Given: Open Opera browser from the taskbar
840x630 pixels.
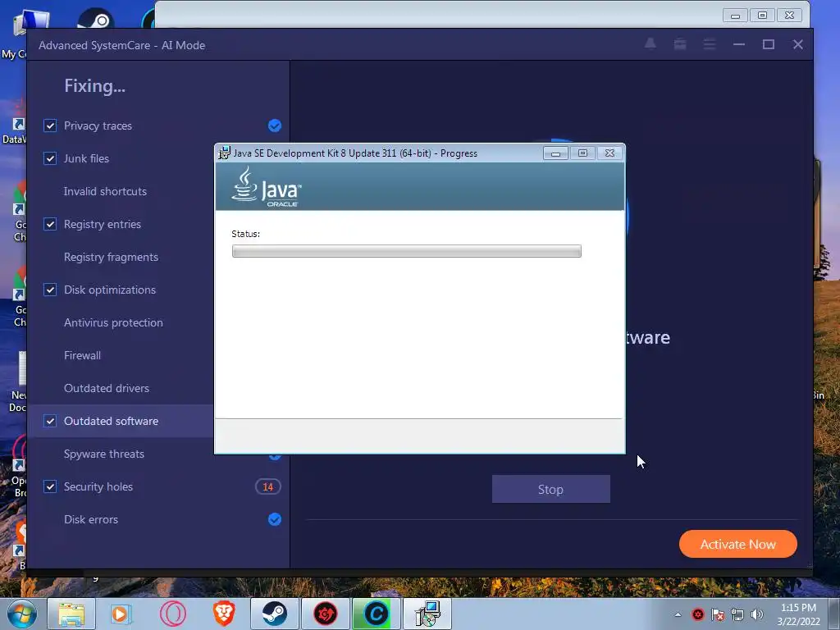Looking at the screenshot, I should (x=172, y=614).
